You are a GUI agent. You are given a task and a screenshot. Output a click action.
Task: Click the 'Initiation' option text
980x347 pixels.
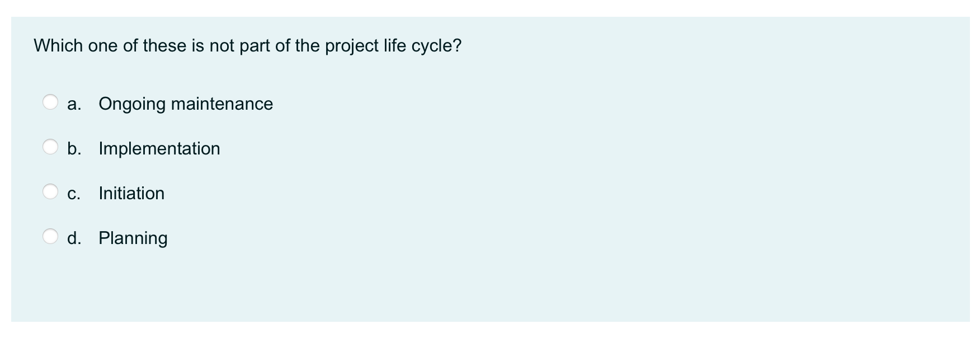tap(131, 194)
